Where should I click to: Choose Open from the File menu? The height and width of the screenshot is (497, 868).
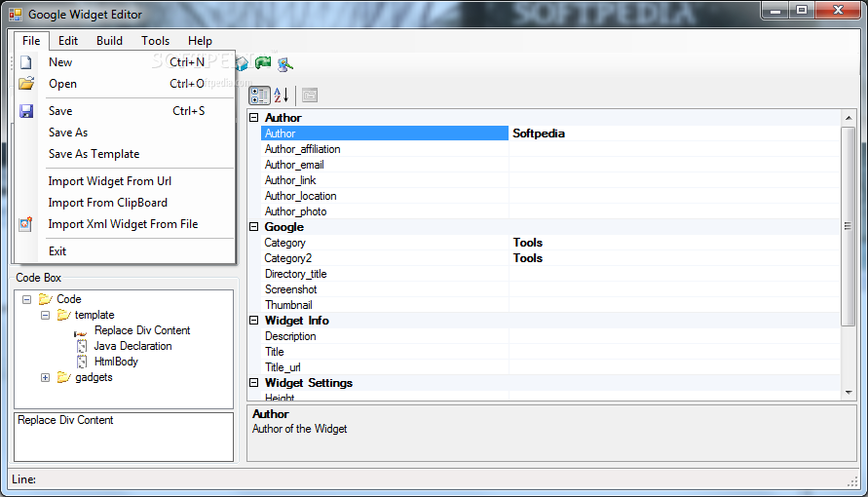[x=126, y=84]
